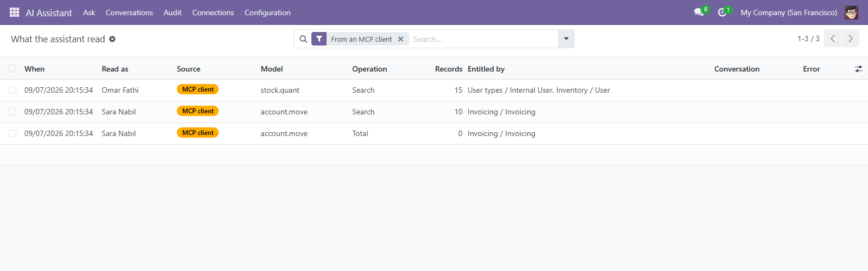Click MCP client badge in the Total row

197,133
